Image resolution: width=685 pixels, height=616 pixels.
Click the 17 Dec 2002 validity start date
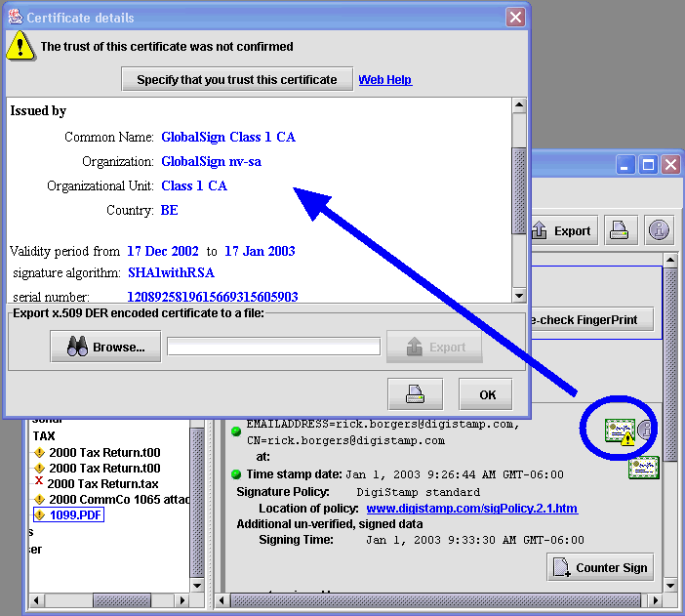[163, 251]
